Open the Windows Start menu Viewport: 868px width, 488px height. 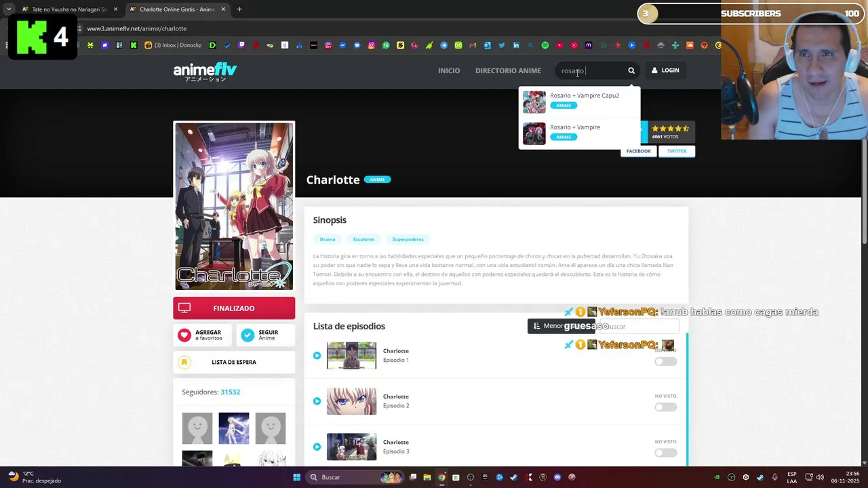(296, 477)
